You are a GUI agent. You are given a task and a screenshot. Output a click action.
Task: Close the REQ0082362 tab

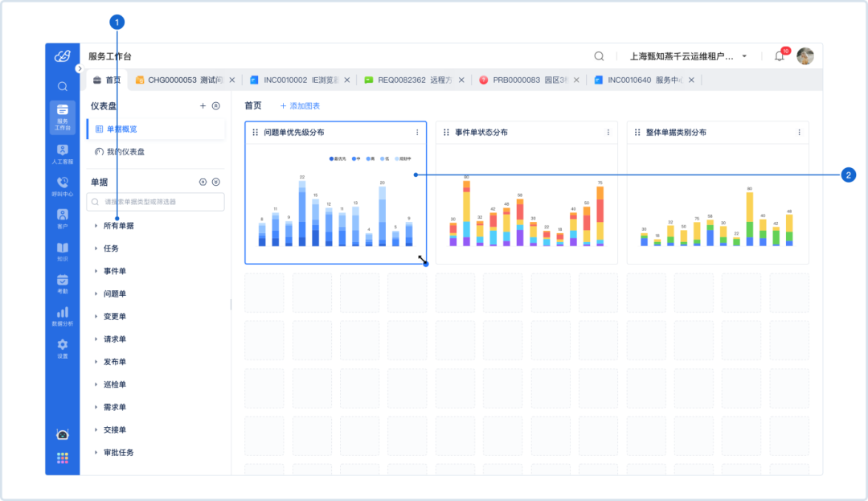click(x=461, y=80)
